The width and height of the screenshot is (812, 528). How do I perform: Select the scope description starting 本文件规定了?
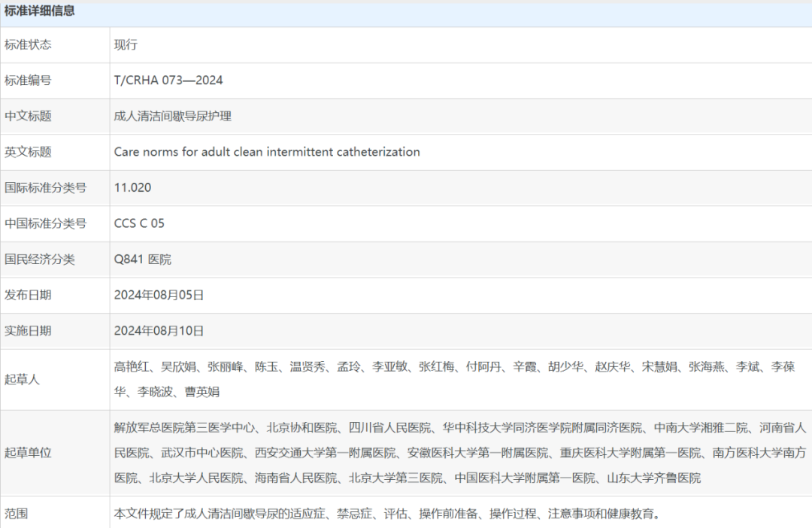(x=388, y=514)
